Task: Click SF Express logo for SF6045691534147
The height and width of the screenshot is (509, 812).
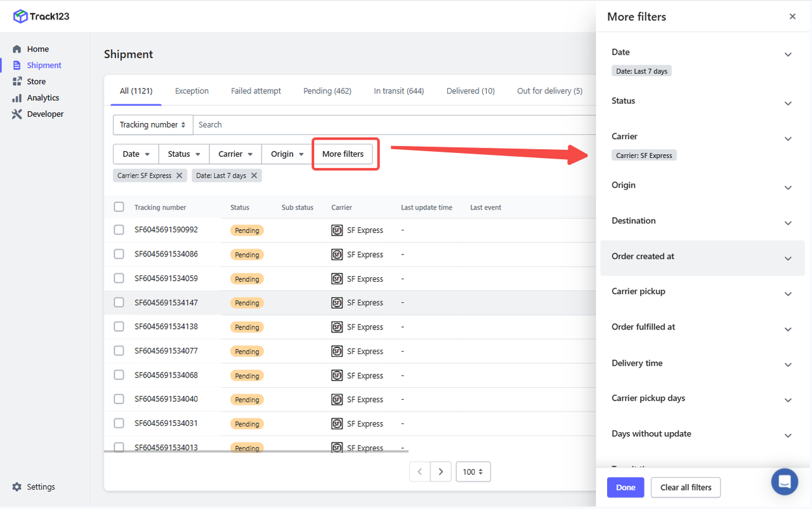Action: (x=337, y=303)
